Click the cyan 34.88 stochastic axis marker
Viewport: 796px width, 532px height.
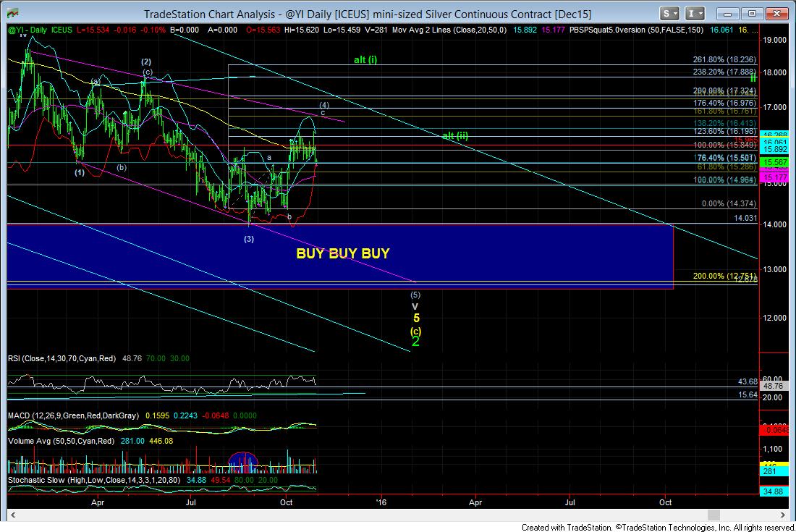coord(775,491)
